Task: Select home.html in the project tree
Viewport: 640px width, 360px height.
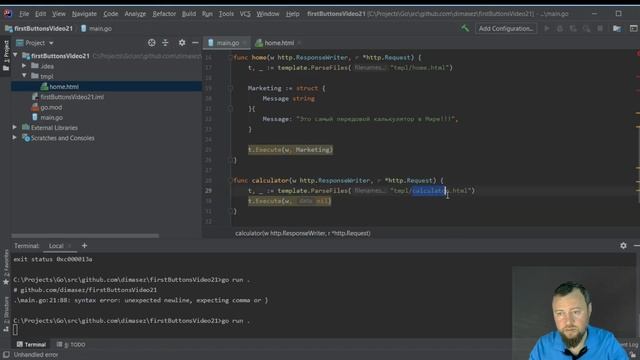Action: pyautogui.click(x=106, y=87)
